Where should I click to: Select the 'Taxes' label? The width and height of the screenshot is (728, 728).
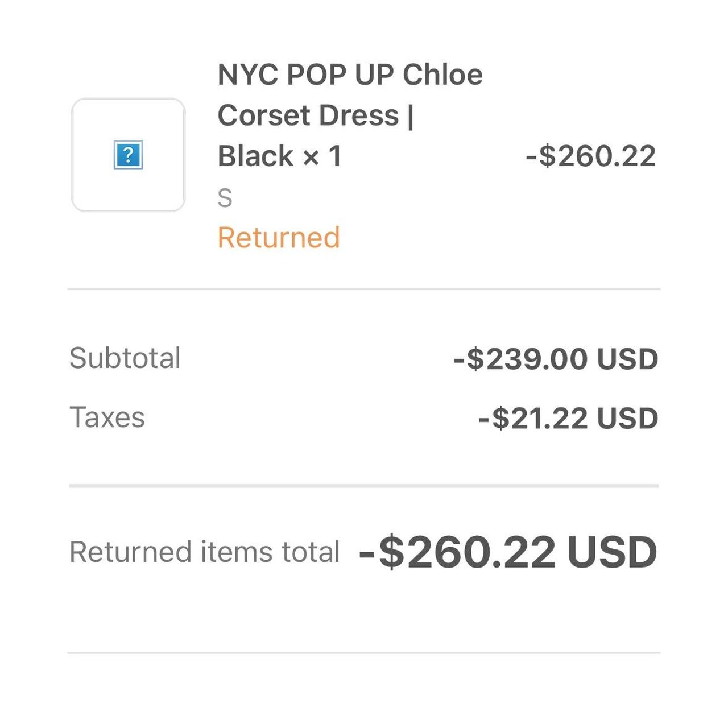click(x=107, y=417)
